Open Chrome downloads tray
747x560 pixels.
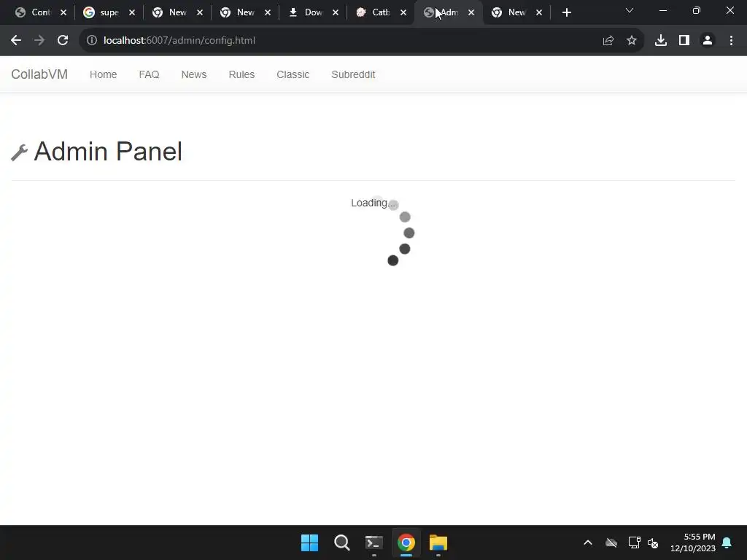pyautogui.click(x=661, y=41)
